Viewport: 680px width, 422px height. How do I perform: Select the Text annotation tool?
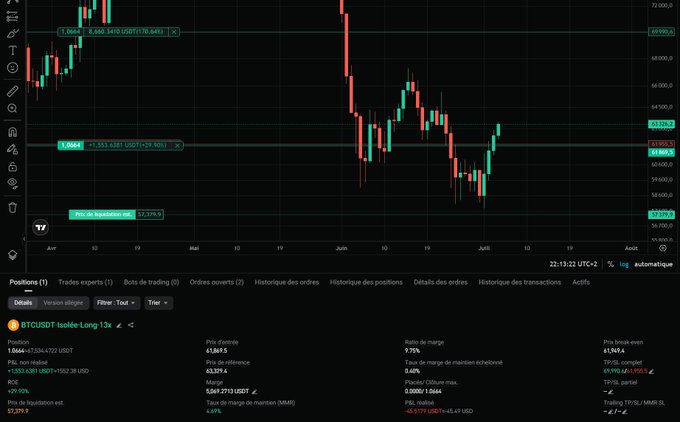[12, 50]
